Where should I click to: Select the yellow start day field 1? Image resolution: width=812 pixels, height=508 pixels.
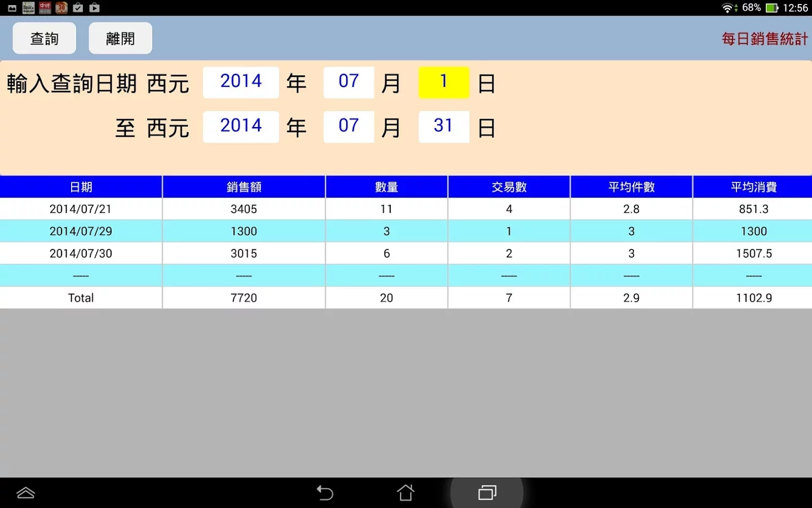444,82
